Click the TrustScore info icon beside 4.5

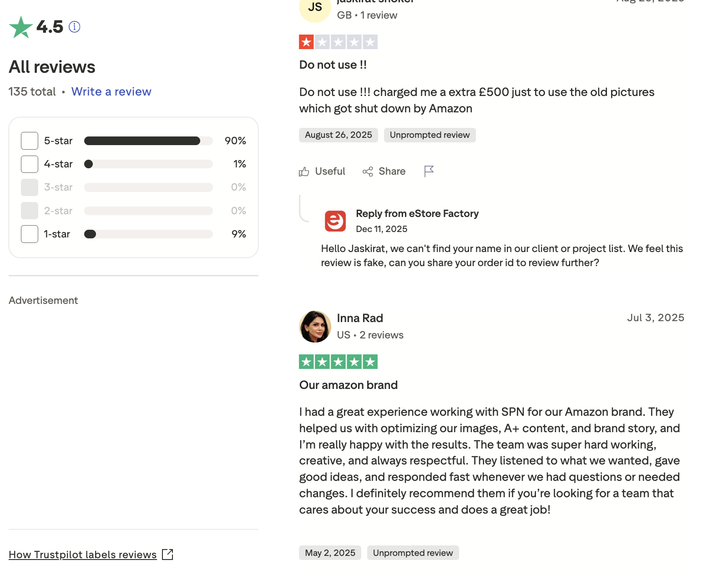pos(75,27)
